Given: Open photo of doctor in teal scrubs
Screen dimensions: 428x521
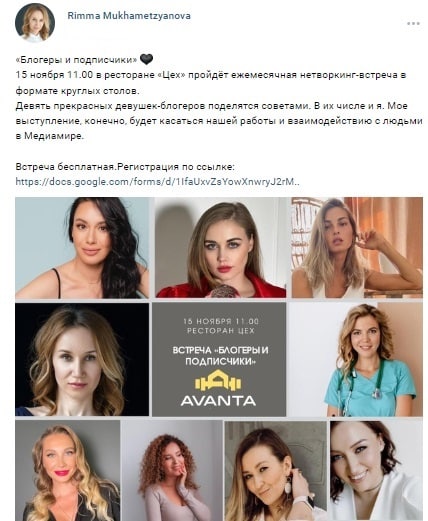Looking at the screenshot, I should [x=356, y=359].
